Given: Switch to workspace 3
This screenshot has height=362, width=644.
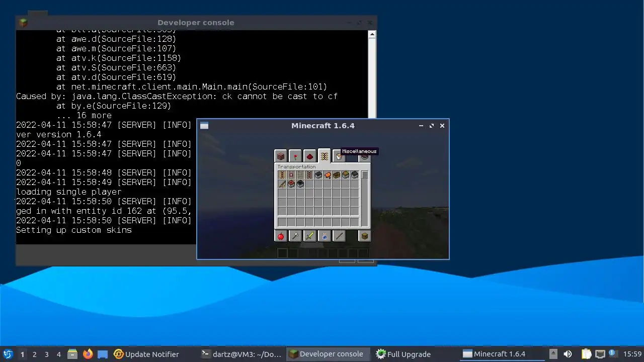Looking at the screenshot, I should 47,354.
